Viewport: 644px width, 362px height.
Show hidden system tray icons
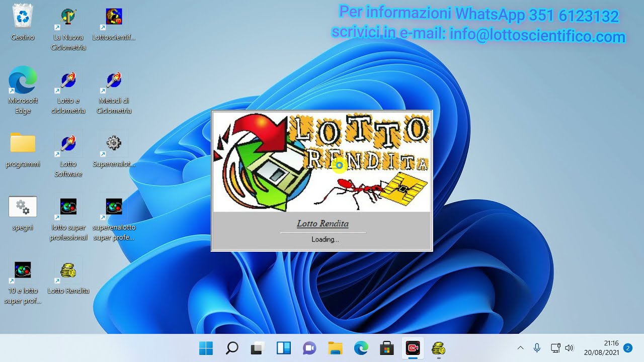click(521, 348)
